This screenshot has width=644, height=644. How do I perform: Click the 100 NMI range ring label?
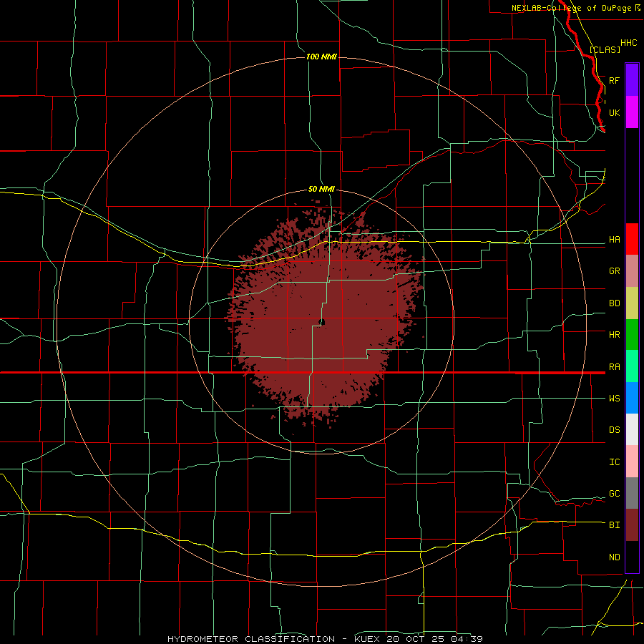tap(321, 57)
